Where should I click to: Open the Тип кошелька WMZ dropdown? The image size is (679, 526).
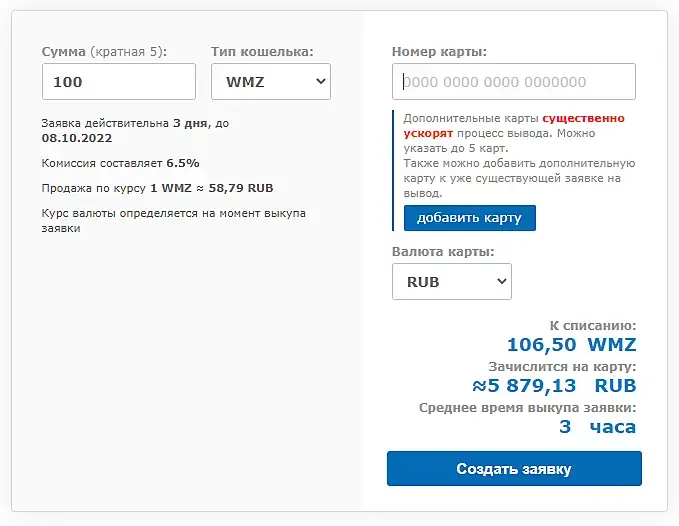pos(271,82)
